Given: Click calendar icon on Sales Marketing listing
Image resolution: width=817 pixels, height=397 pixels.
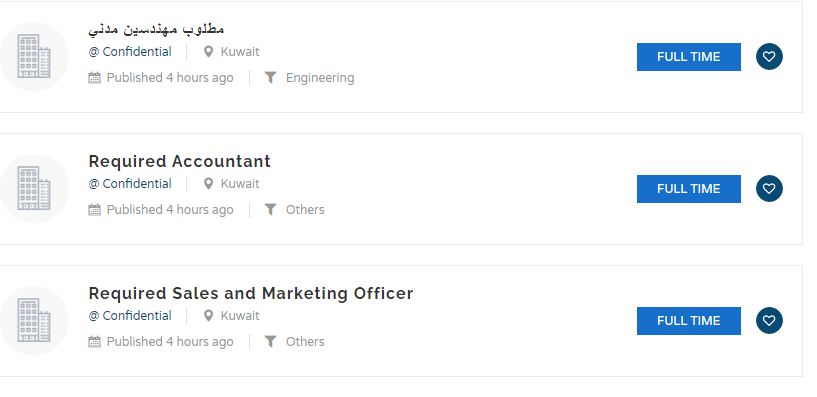Looking at the screenshot, I should pyautogui.click(x=94, y=342).
